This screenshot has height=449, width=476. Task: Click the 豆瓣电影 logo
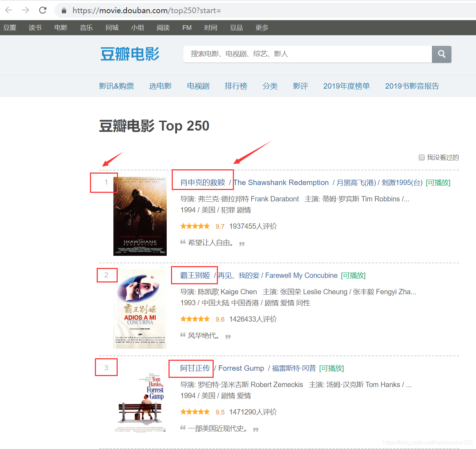[x=130, y=54]
